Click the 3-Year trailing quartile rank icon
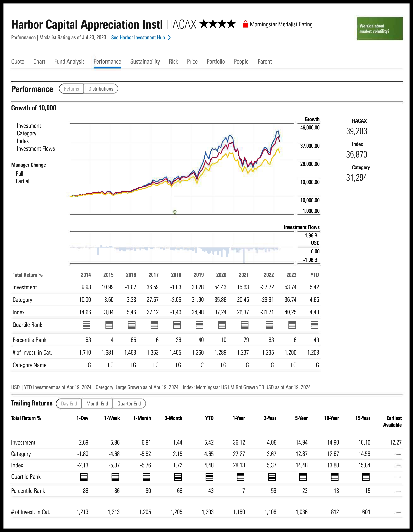The image size is (413, 532). click(272, 477)
